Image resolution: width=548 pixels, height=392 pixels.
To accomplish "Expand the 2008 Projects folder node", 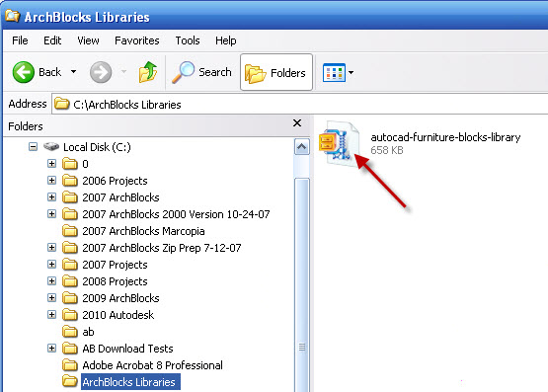I will point(51,280).
